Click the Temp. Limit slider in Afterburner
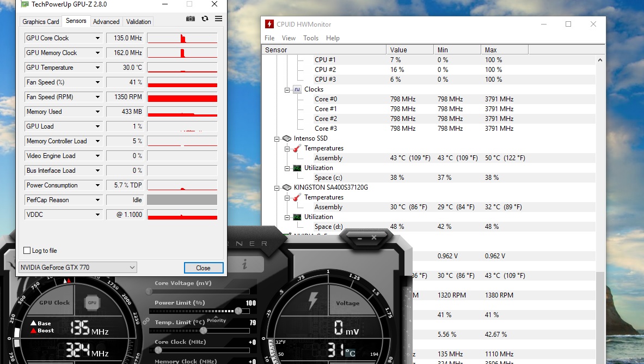The width and height of the screenshot is (644, 364). (199, 331)
